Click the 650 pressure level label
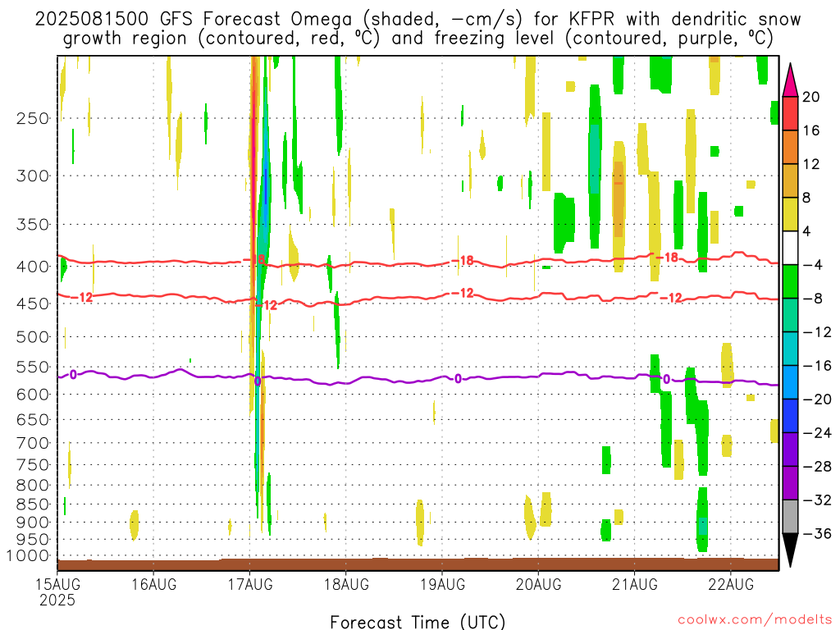This screenshot has width=840, height=630. [x=33, y=419]
